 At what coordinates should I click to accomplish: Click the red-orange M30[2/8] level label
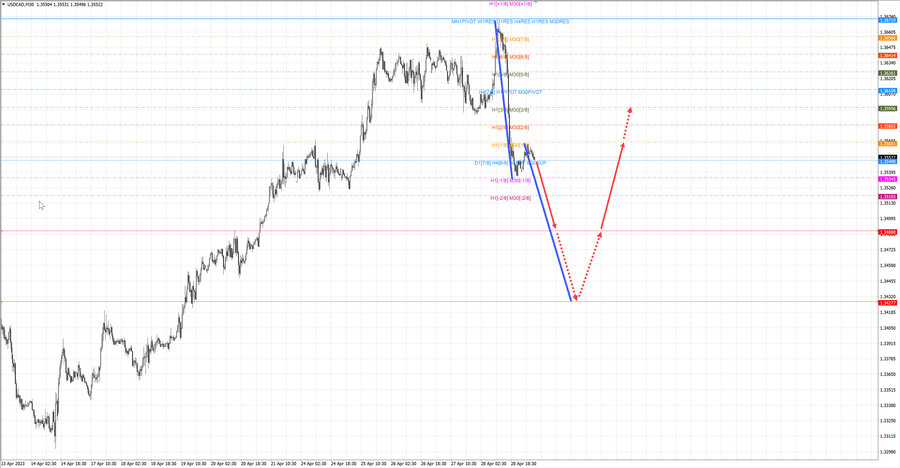coord(519,127)
